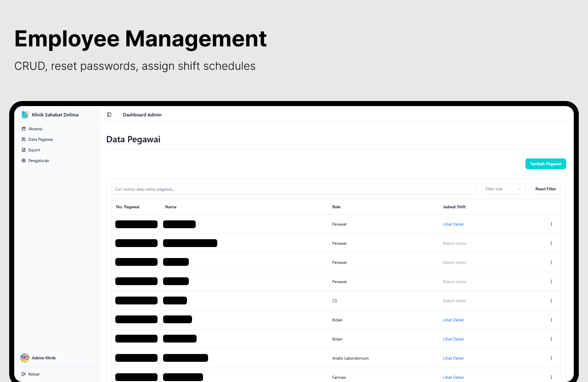This screenshot has height=382, width=588.
Task: Click the kebab icon on the CS row
Action: point(551,301)
